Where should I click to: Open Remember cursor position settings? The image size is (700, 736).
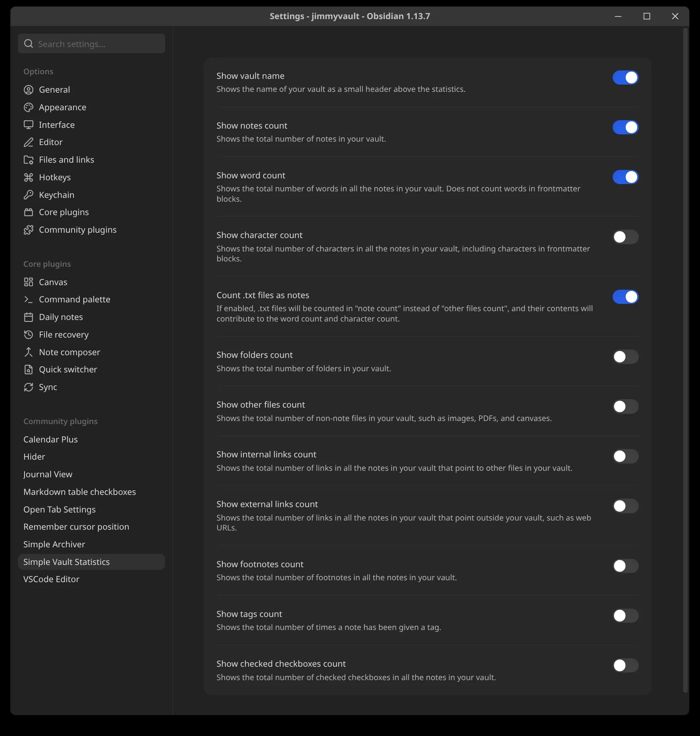(x=92, y=527)
